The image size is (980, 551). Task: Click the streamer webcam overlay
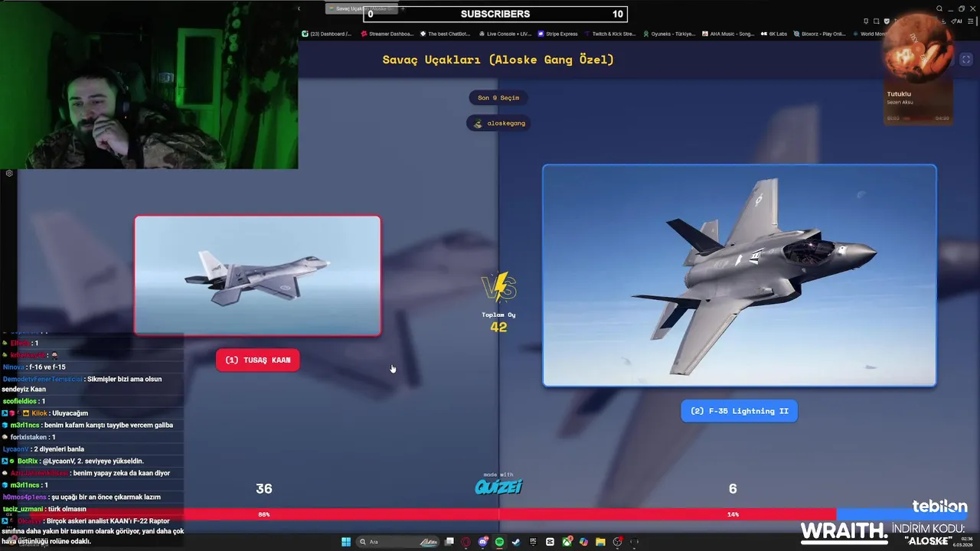click(149, 84)
